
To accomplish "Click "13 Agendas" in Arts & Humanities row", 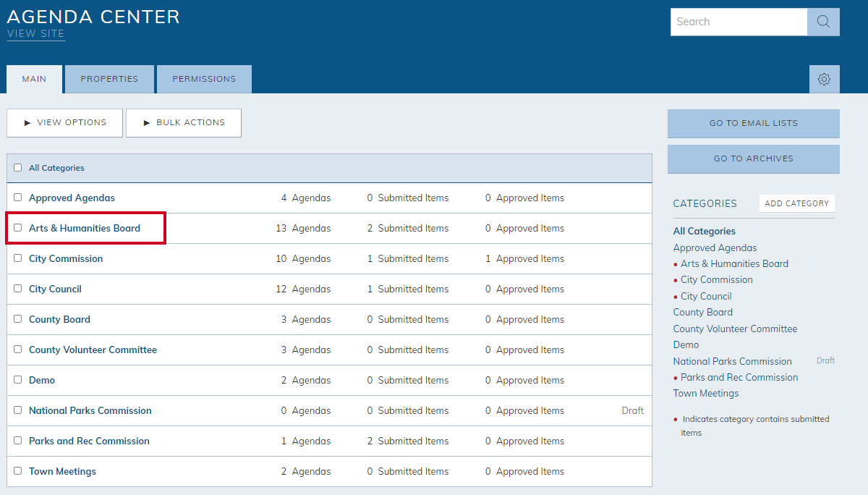I will click(x=303, y=228).
